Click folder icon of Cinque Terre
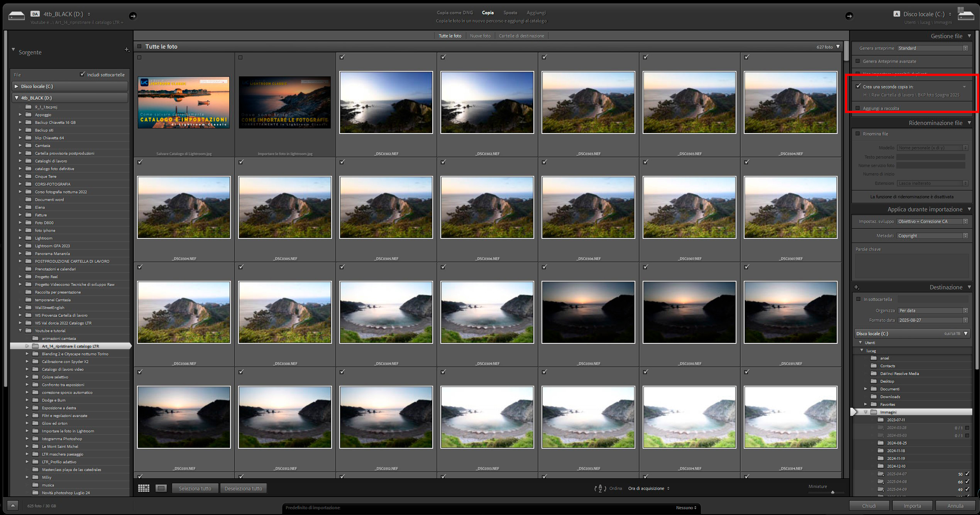The height and width of the screenshot is (515, 980). click(x=28, y=176)
